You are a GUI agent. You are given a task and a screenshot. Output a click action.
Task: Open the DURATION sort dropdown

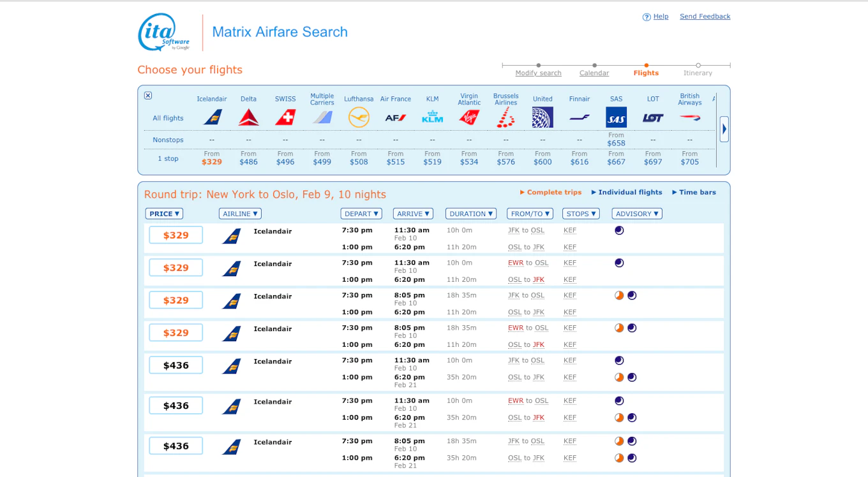pos(471,214)
